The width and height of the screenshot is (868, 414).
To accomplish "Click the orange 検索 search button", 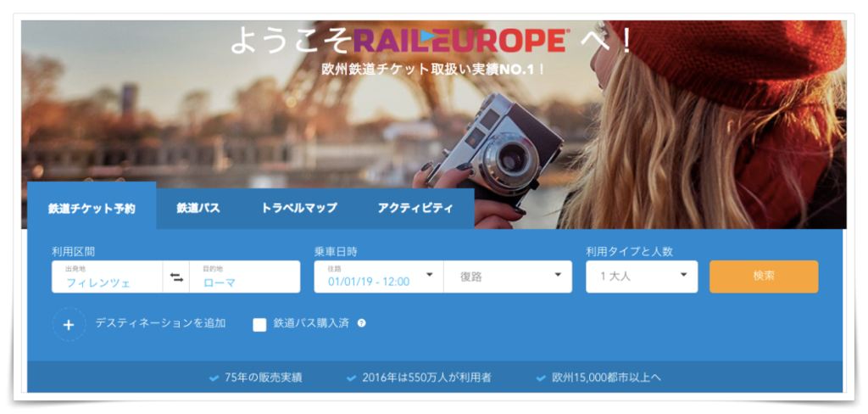I will 764,277.
